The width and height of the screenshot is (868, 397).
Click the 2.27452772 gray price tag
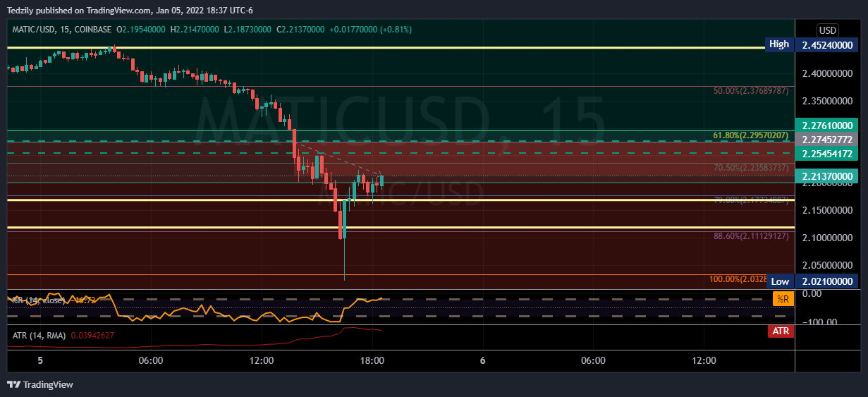click(829, 139)
